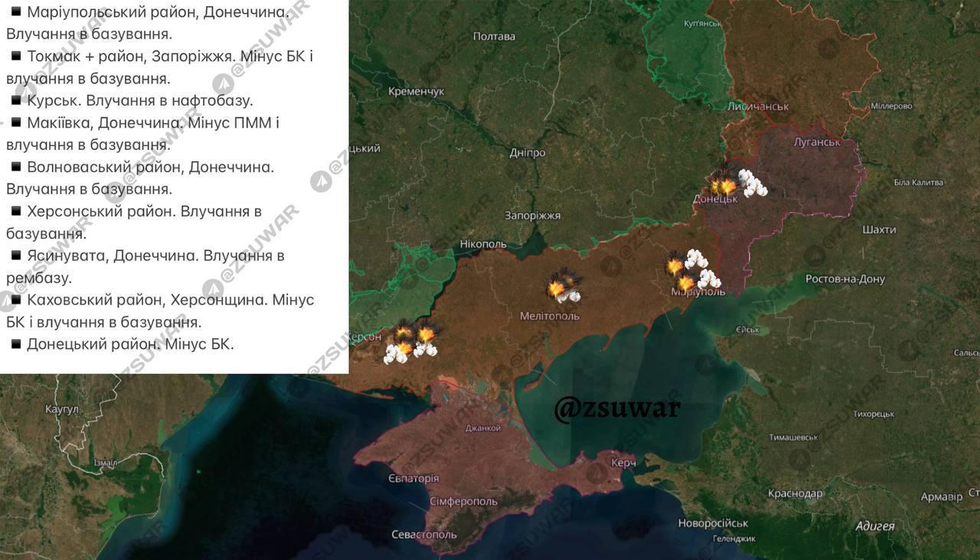The image size is (980, 560).
Task: Click the explosion markers near Донецьк
Action: pos(738,184)
